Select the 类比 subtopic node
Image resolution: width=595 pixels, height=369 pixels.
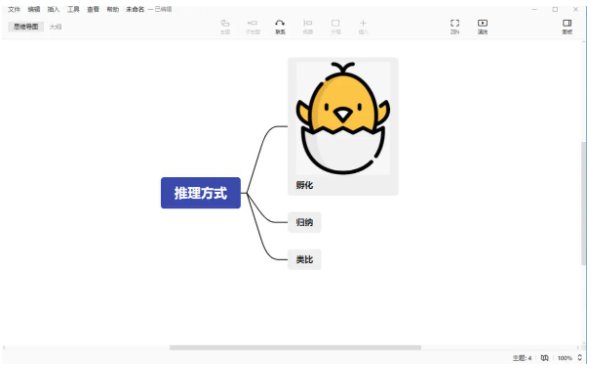pos(304,260)
